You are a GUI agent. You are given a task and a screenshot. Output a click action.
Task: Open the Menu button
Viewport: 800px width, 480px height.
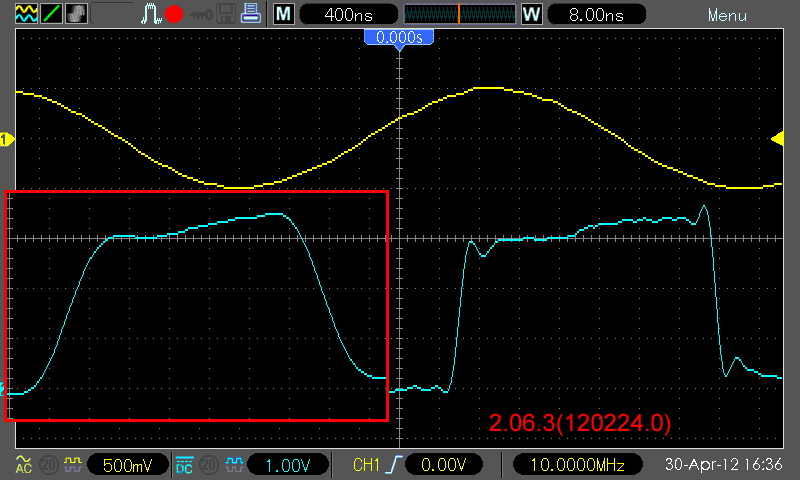click(x=727, y=15)
